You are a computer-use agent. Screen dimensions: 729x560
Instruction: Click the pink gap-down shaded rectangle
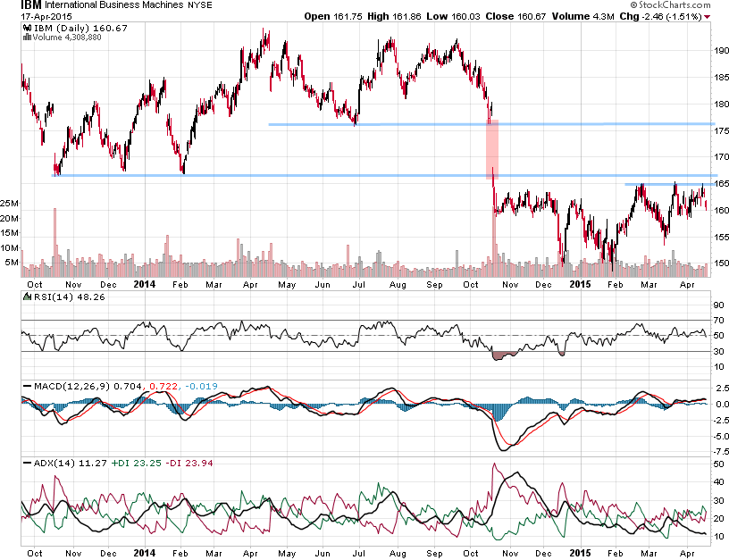(492, 150)
